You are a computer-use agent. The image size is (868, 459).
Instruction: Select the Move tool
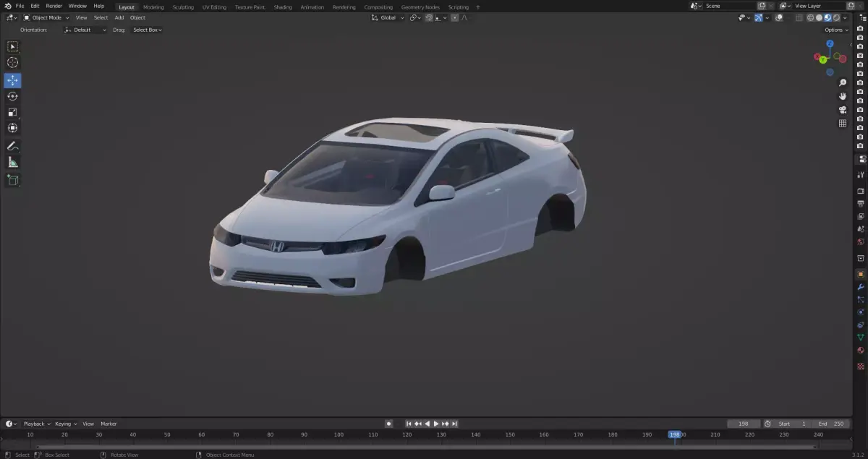tap(12, 80)
